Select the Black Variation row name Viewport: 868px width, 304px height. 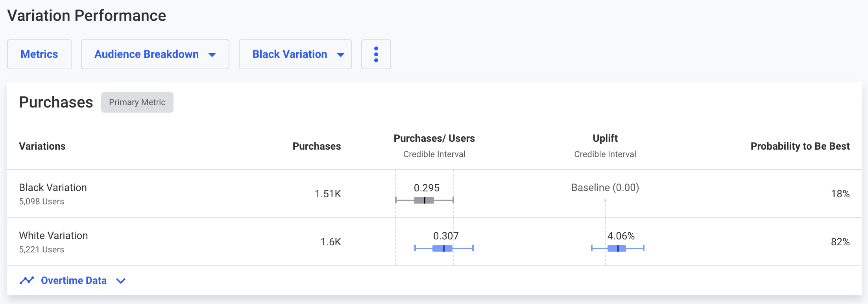tap(53, 187)
